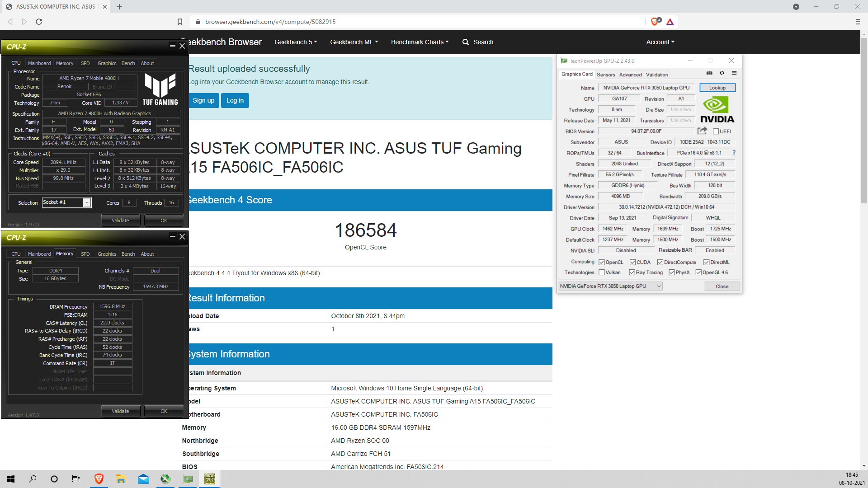
Task: Click the NVIDIA logo in GPU-Z
Action: [x=717, y=110]
